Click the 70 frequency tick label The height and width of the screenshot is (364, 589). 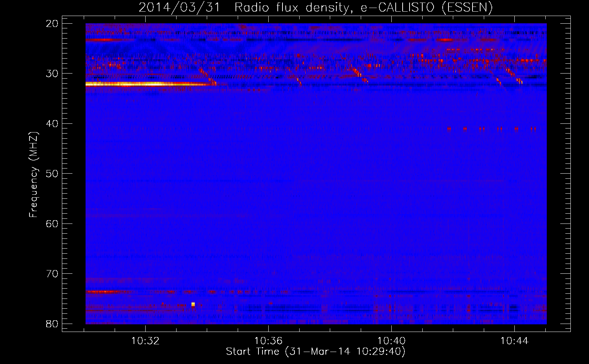tap(52, 274)
